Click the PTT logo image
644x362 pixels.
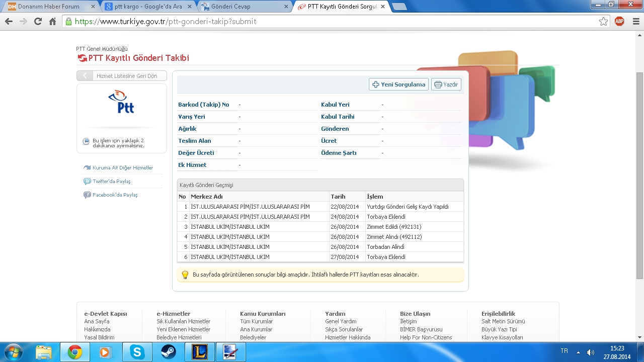click(122, 102)
